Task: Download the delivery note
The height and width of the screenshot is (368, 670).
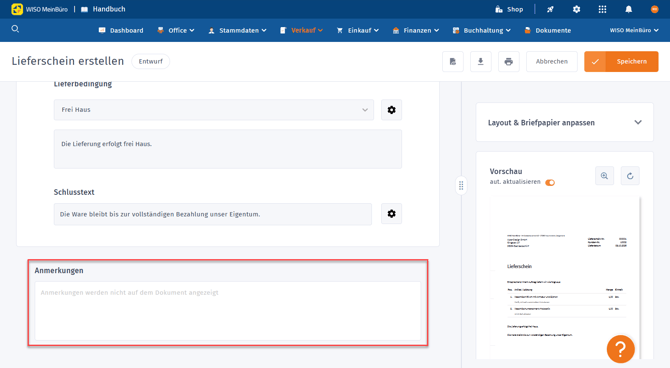Action: tap(481, 62)
